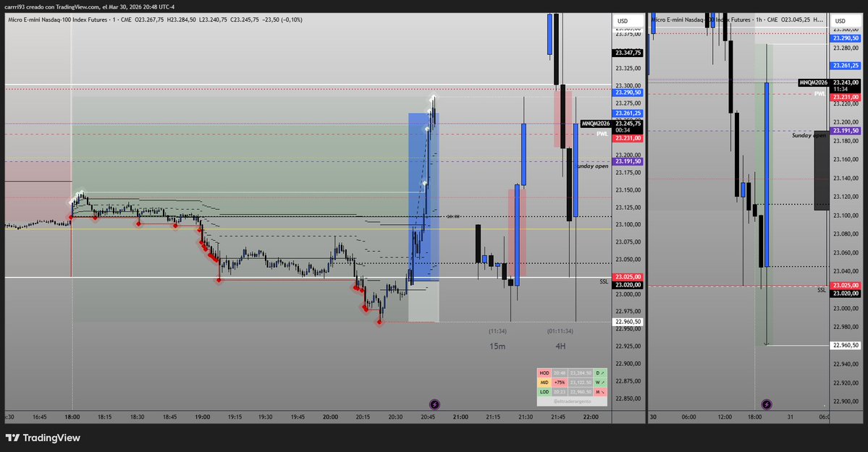
Task: Click the white 22.960,50 label on the 1-minute chart
Action: pos(628,321)
